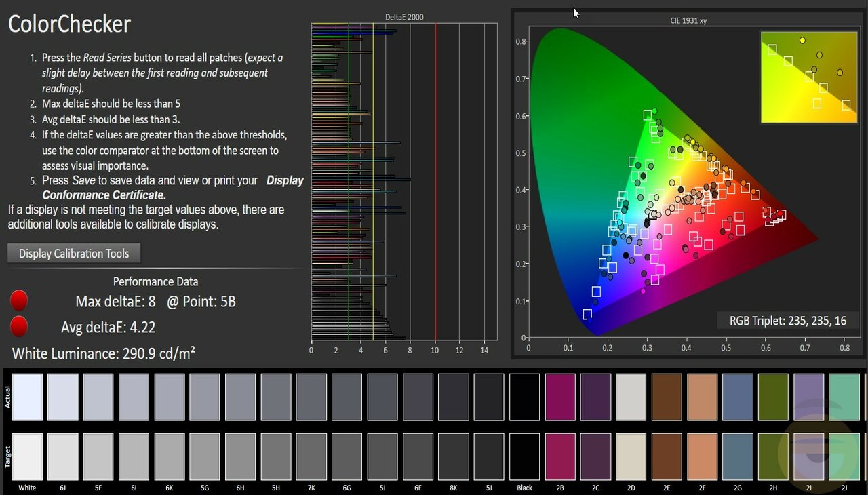Screen dimensions: 868x495
Task: Click 'White Luminance: 290.9 cd/m²' reading
Action: click(x=104, y=353)
